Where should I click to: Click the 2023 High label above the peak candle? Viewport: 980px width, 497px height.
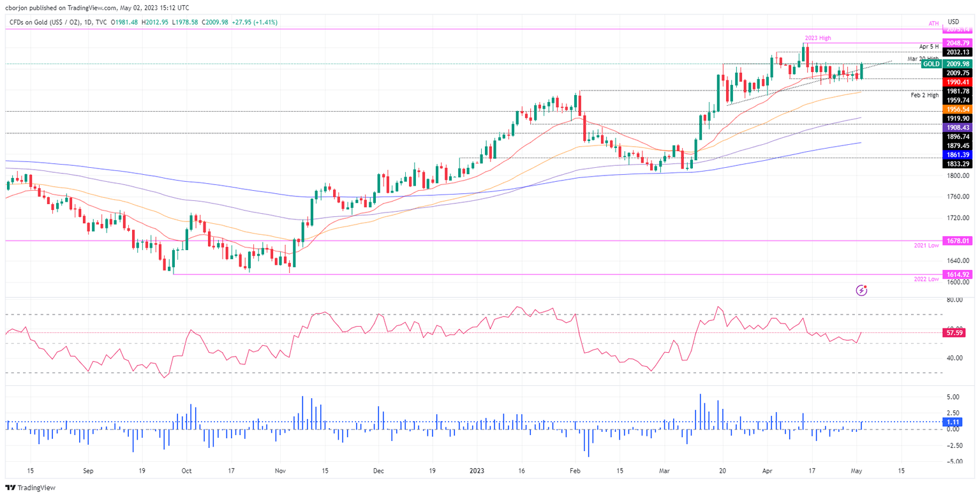click(819, 38)
